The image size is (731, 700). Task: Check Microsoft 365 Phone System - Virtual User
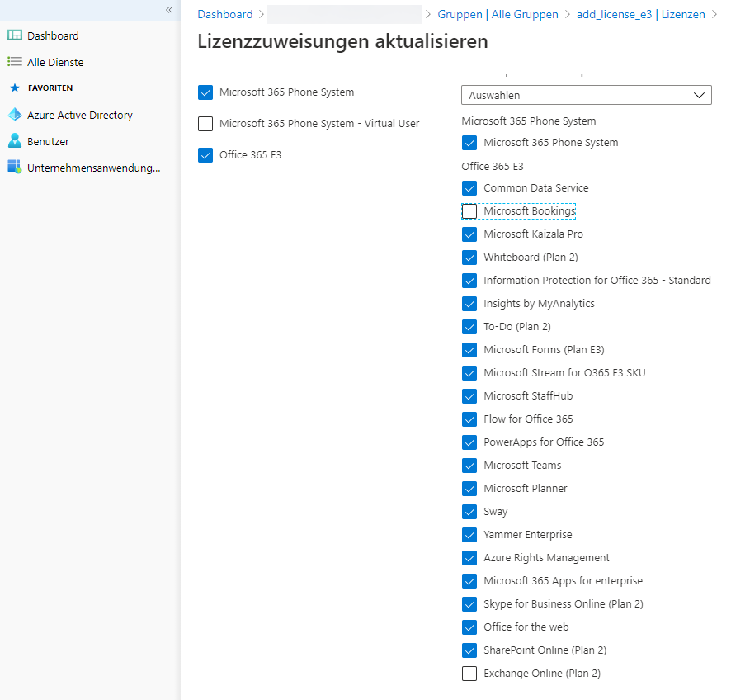pyautogui.click(x=205, y=124)
